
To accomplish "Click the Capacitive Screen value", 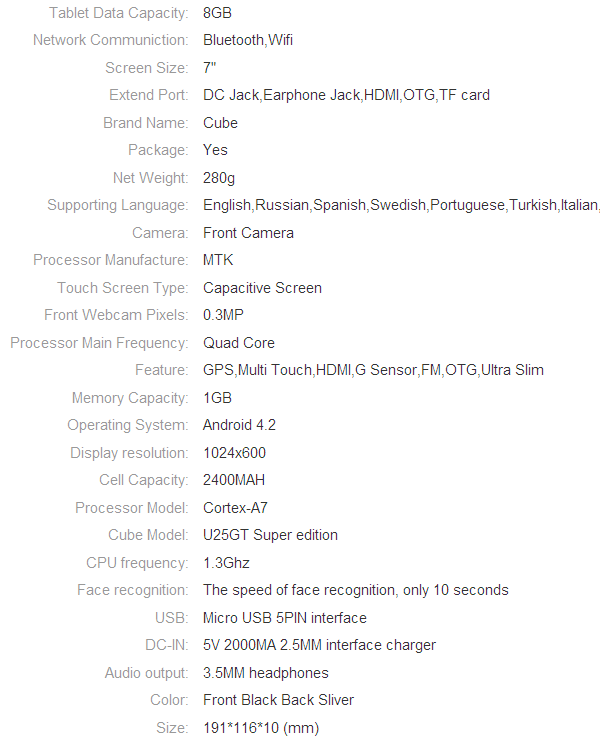I will coord(263,288).
